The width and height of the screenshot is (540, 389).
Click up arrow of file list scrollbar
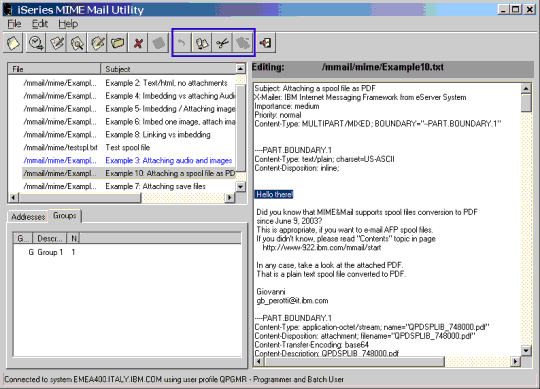click(240, 69)
